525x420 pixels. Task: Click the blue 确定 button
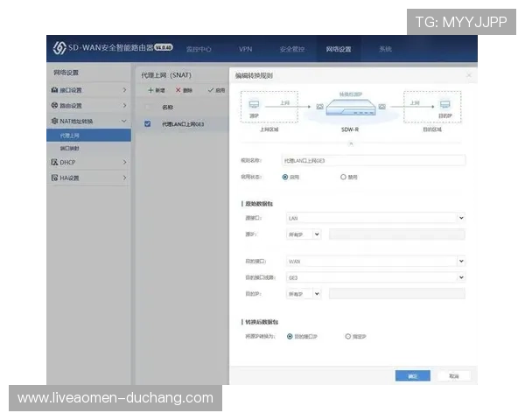coord(412,375)
